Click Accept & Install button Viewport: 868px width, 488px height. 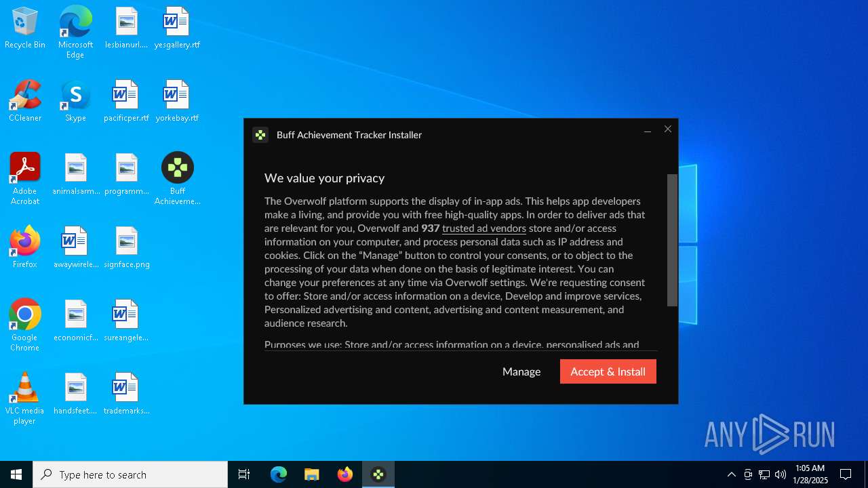(608, 371)
